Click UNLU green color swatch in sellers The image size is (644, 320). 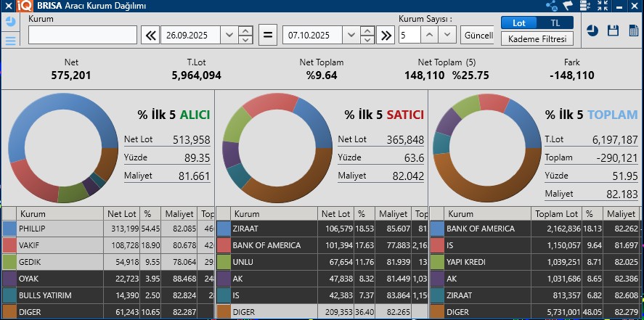223,262
